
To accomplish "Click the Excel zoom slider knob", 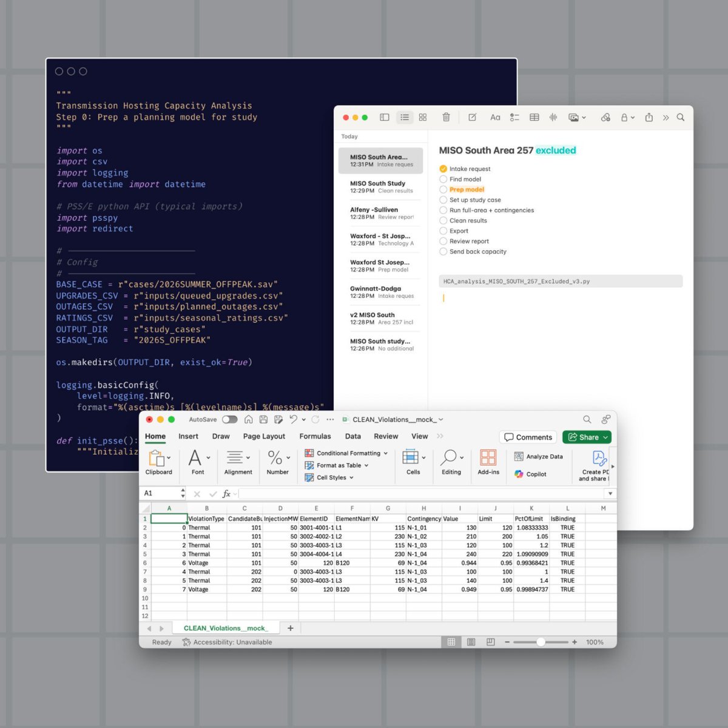I will [x=541, y=642].
